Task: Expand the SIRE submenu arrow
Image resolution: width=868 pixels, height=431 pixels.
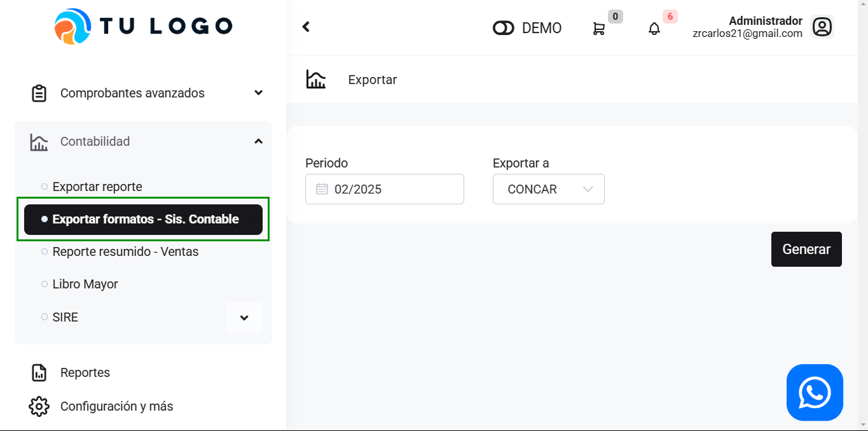Action: (244, 318)
